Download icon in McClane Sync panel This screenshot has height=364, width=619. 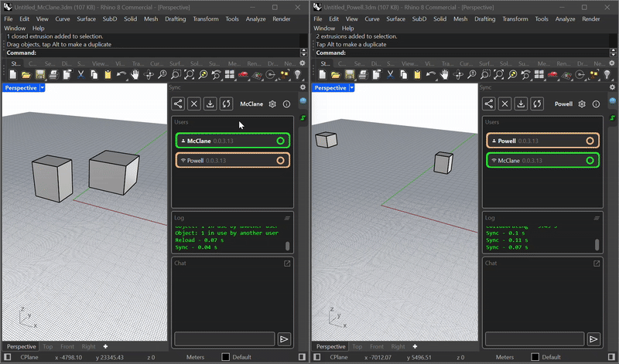point(210,104)
